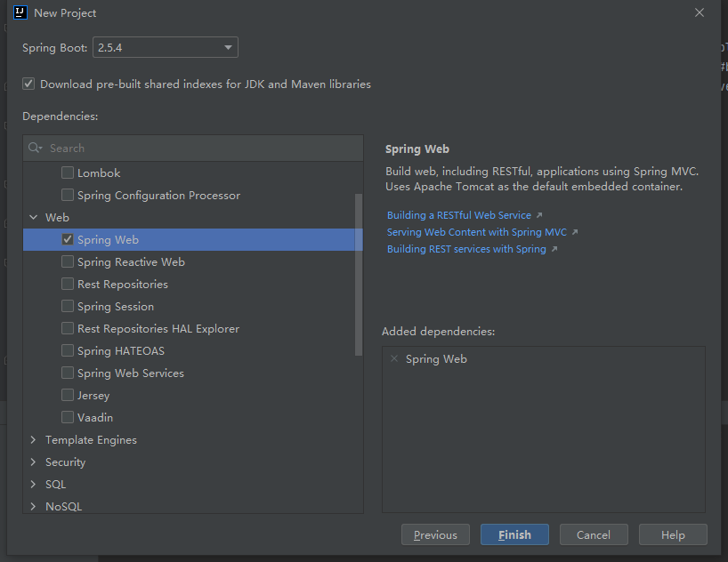
Task: Enable the Jersey dependency checkbox
Action: coord(68,396)
